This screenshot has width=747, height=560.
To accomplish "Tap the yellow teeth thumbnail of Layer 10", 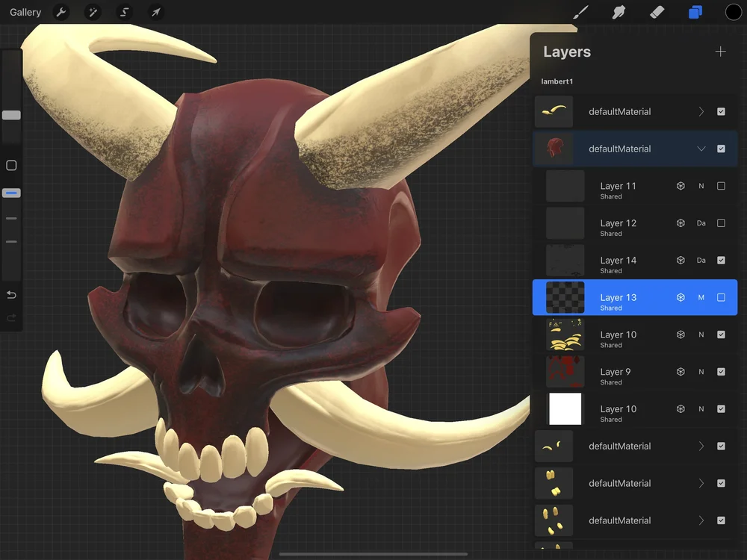I will pyautogui.click(x=565, y=335).
